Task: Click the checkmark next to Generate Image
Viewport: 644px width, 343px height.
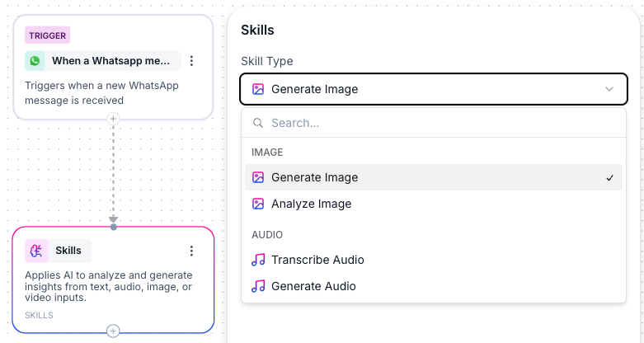Action: (x=609, y=177)
